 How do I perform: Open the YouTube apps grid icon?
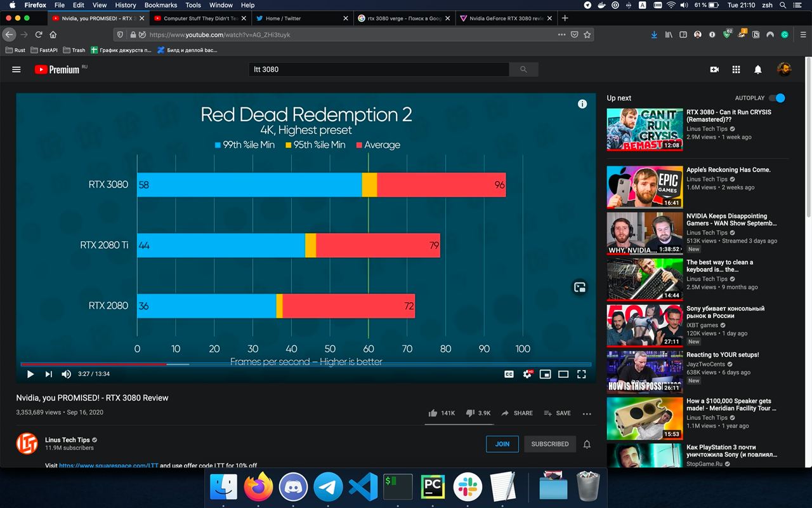[736, 69]
